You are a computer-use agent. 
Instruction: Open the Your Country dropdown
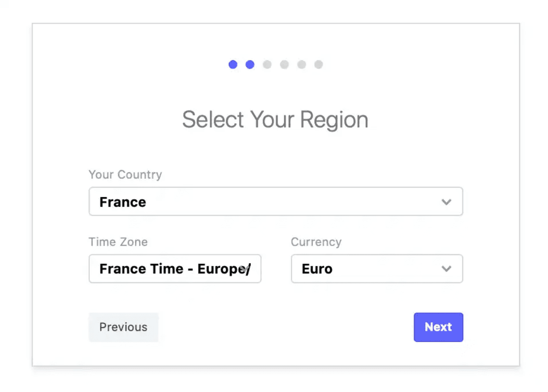point(276,202)
